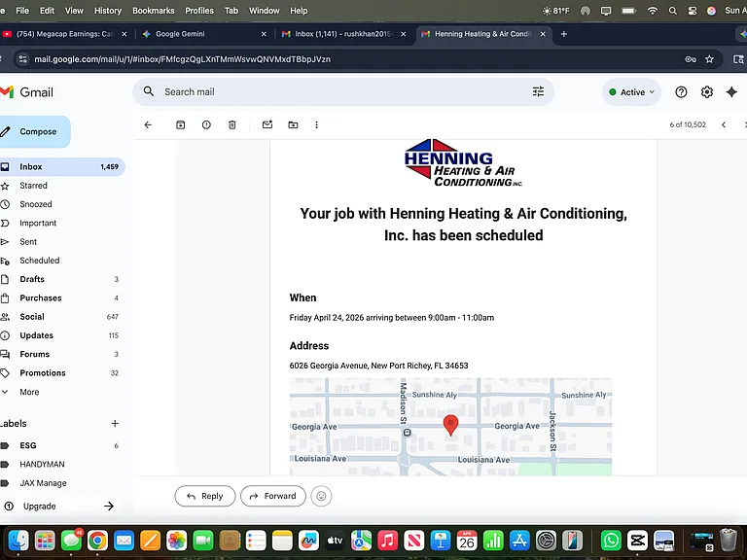Show search options filter icon

point(538,91)
